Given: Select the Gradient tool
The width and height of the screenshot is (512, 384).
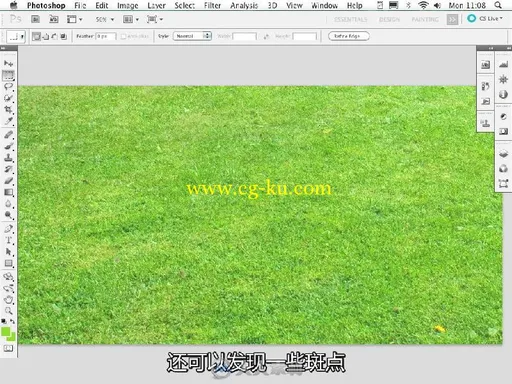Looking at the screenshot, I should point(8,192).
